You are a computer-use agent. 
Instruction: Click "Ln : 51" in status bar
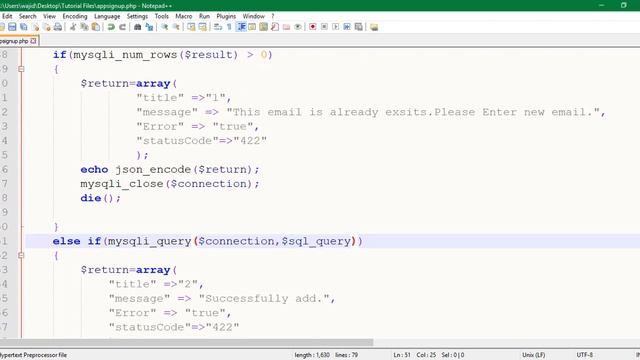coord(402,355)
